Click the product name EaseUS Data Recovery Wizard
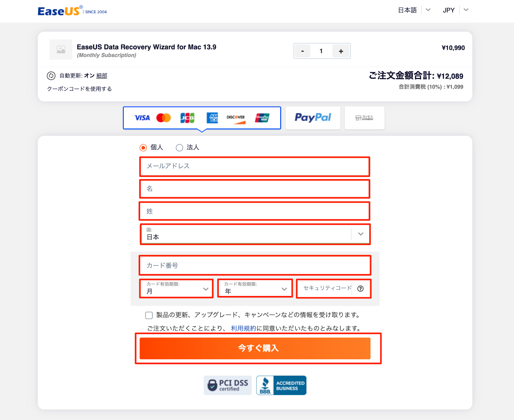This screenshot has height=420, width=514. tap(146, 47)
